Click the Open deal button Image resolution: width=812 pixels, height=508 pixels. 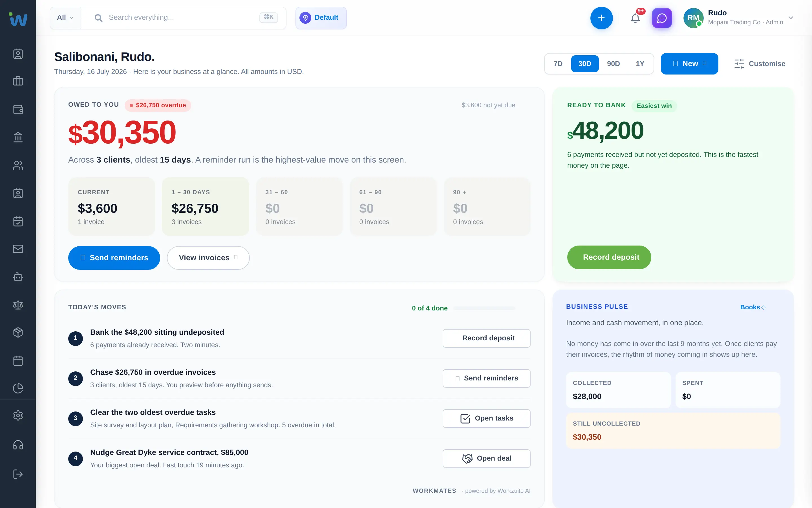click(486, 458)
